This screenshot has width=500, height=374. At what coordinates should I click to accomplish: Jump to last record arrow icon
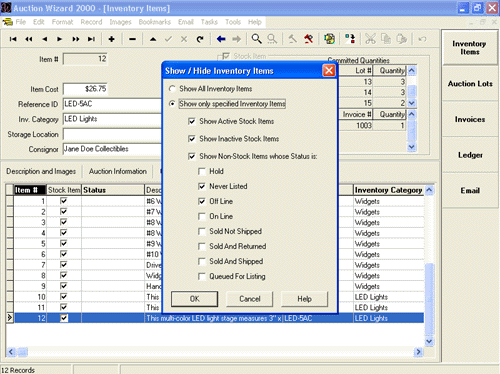tap(91, 39)
